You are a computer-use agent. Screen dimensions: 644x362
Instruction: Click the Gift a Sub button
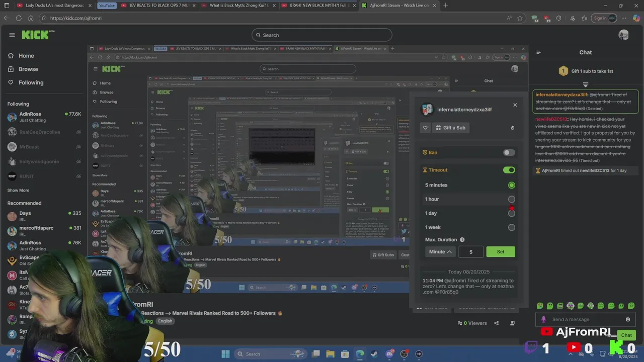tap(451, 128)
